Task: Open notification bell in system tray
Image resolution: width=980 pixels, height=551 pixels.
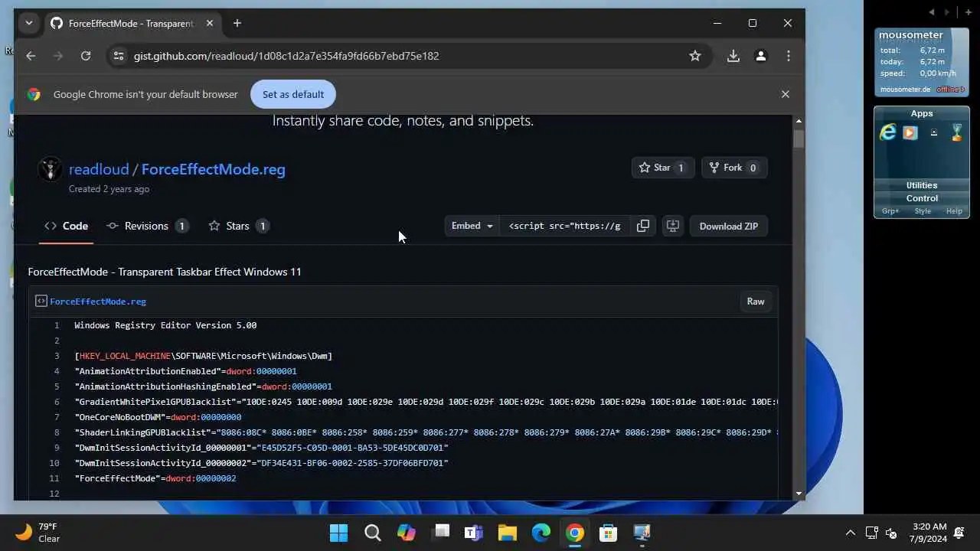Action: [959, 533]
